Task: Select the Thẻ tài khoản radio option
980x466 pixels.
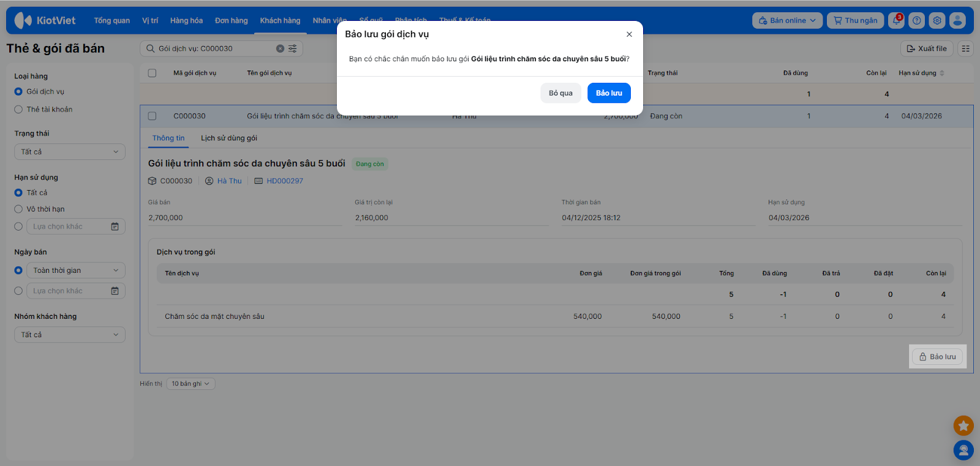Action: 18,109
